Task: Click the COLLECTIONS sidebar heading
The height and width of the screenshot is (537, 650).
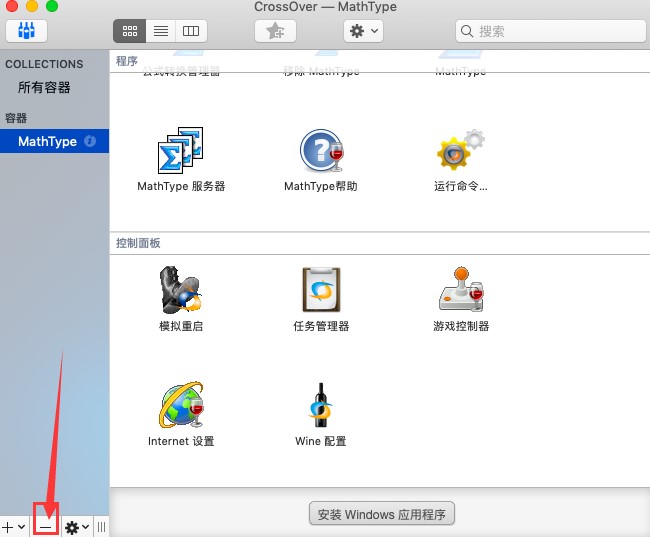Action: point(44,64)
